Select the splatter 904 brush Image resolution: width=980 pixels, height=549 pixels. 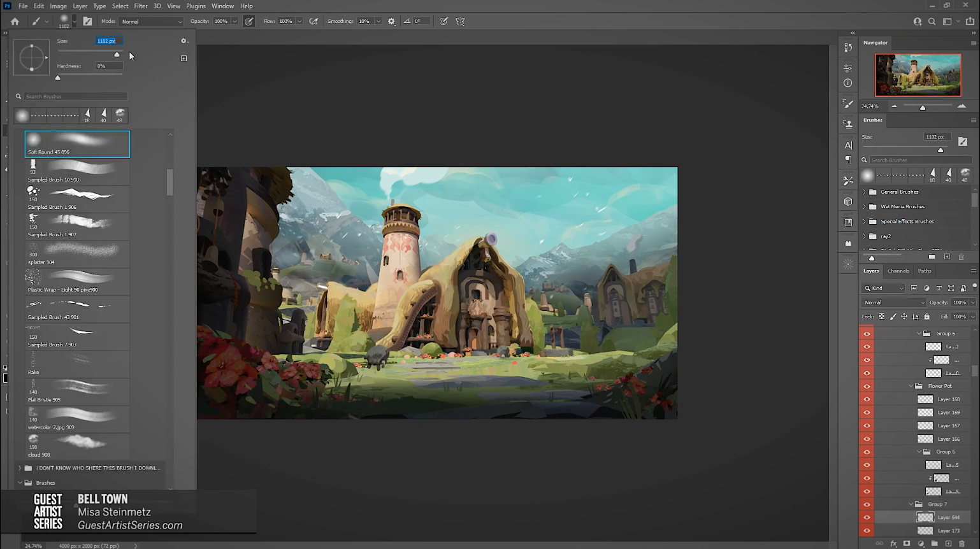pos(77,254)
